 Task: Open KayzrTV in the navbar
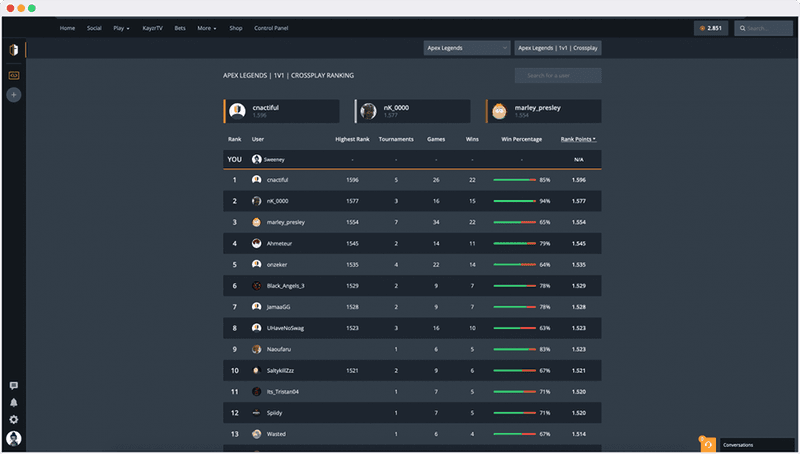click(153, 28)
